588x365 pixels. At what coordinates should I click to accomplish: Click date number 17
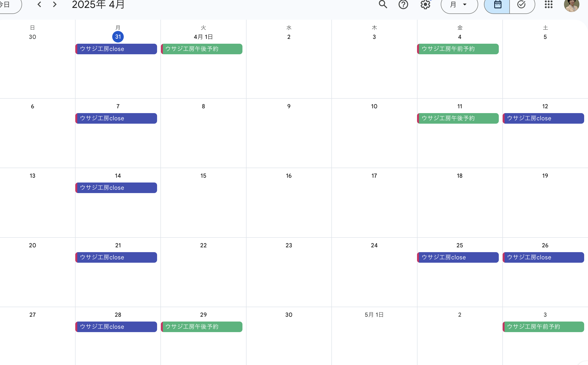(374, 176)
